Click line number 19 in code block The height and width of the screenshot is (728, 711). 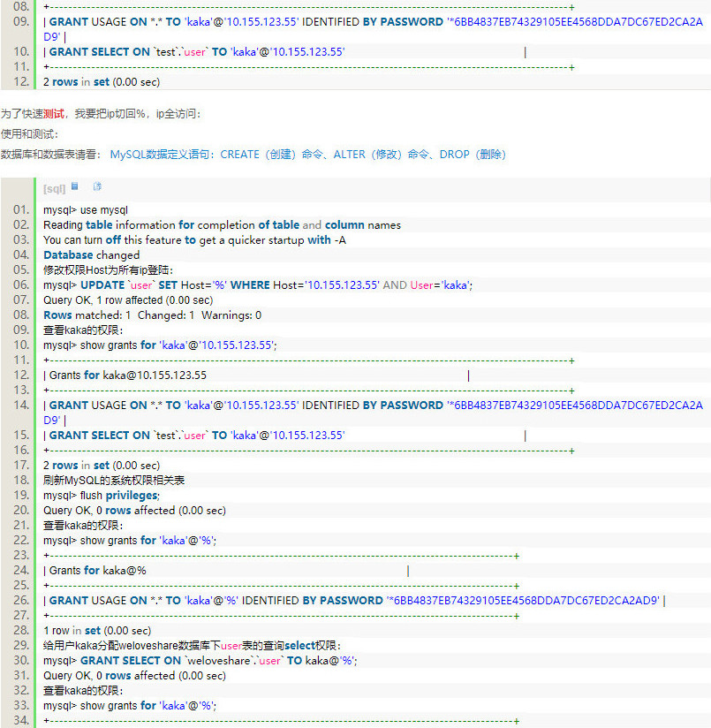coord(21,495)
